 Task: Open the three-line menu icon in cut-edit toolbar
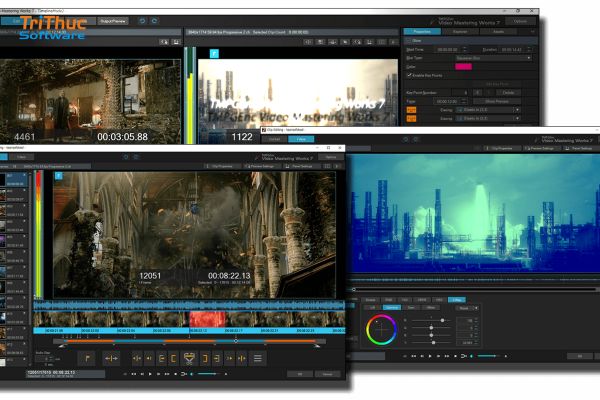pyautogui.click(x=258, y=359)
